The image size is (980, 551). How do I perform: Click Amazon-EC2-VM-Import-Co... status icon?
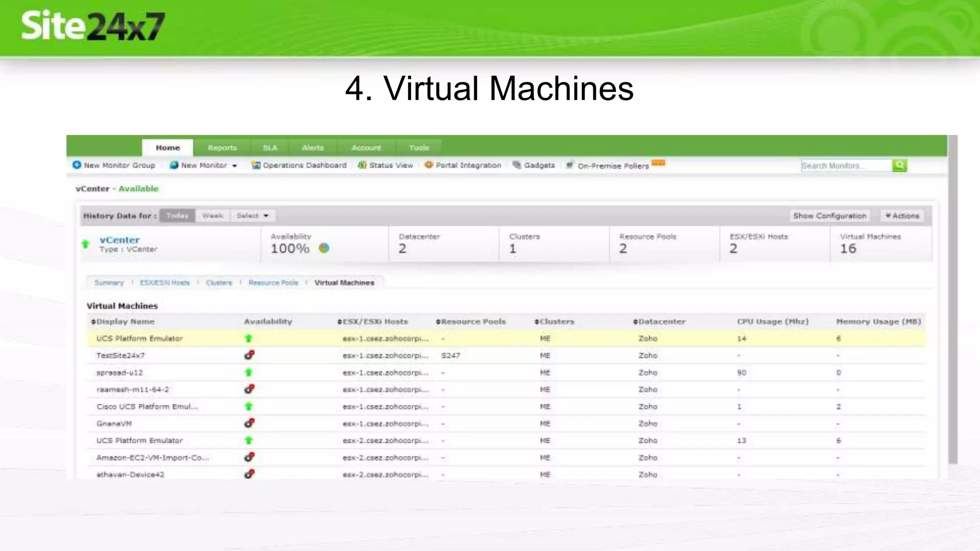click(x=249, y=457)
